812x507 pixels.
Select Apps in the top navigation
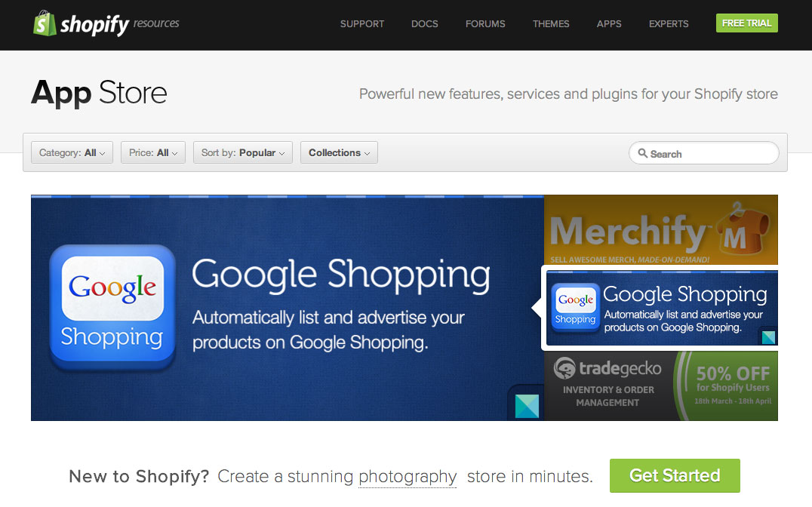609,24
